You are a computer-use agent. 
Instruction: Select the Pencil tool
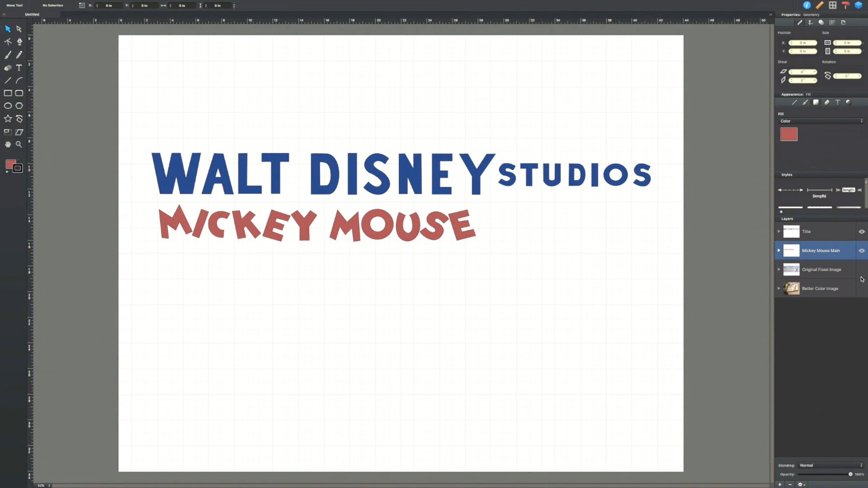pyautogui.click(x=19, y=55)
